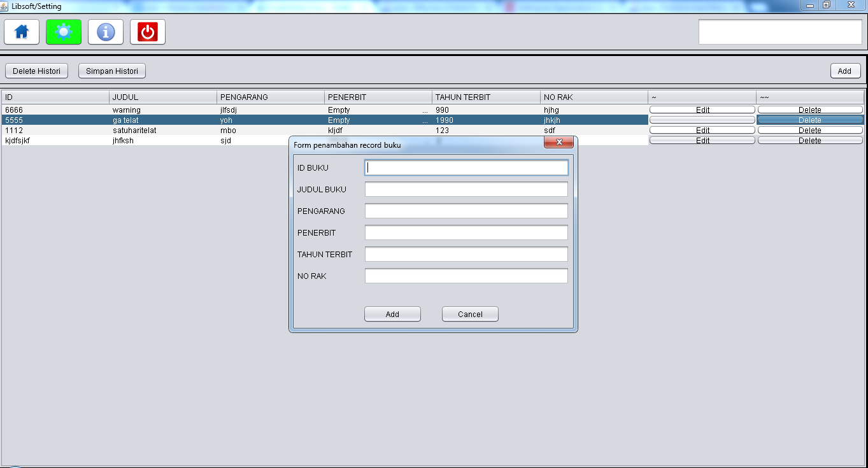Click the search box beside the toolbar
The width and height of the screenshot is (868, 468).
780,32
